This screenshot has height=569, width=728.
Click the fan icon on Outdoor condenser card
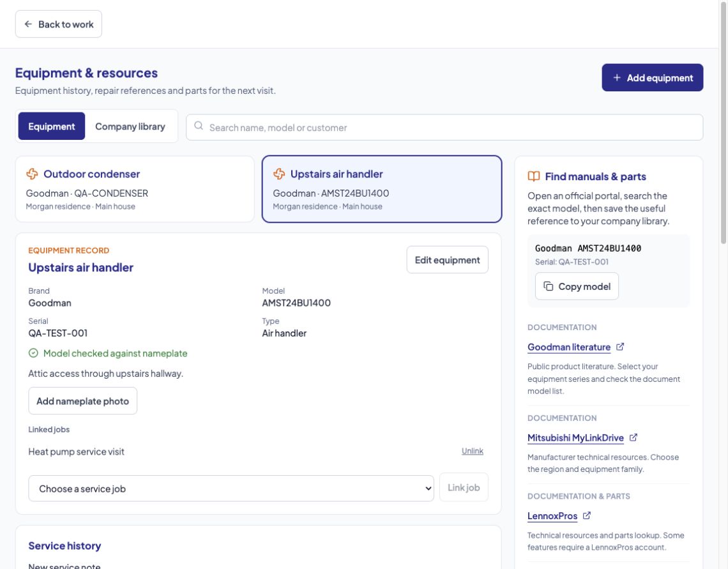tap(32, 174)
